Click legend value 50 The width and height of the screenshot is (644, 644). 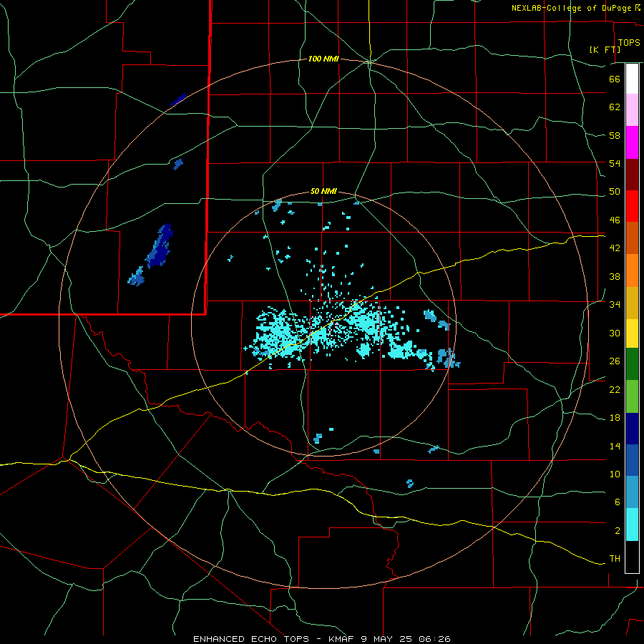click(x=615, y=192)
